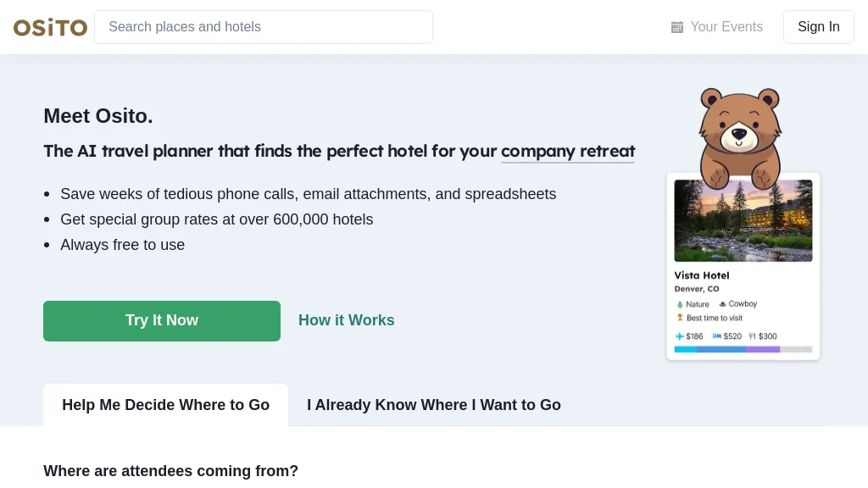The width and height of the screenshot is (868, 488).
Task: Click the trophy icon for Best time to visit
Action: [x=680, y=317]
